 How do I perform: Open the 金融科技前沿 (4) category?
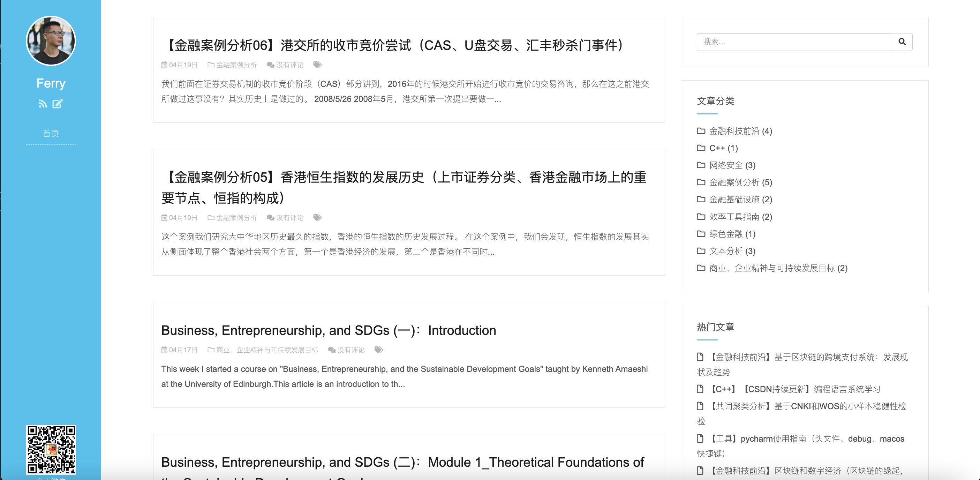740,131
